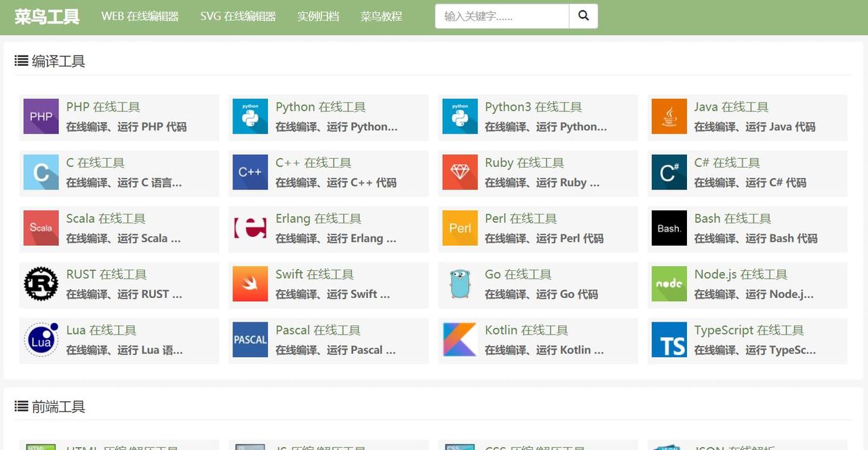
Task: Click the Go gopher mascot icon
Action: [x=460, y=284]
